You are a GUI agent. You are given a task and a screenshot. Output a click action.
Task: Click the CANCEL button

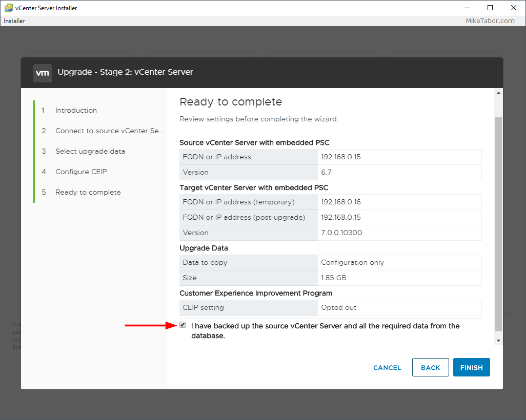pyautogui.click(x=387, y=368)
